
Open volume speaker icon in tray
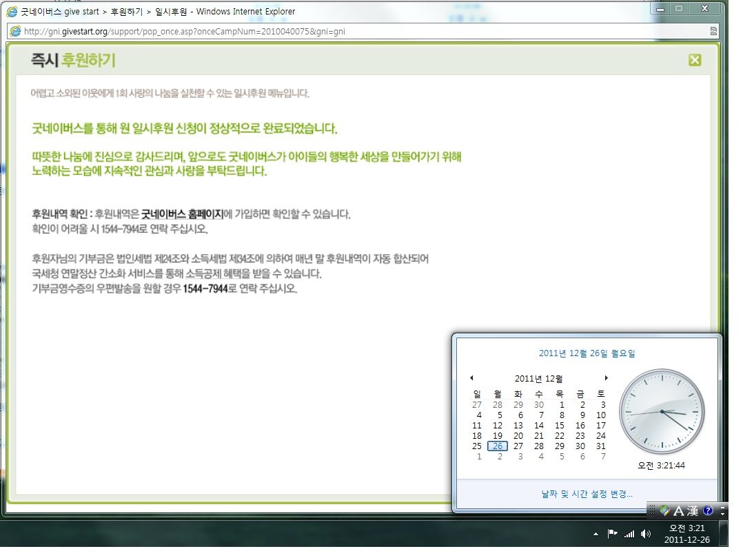(x=645, y=534)
